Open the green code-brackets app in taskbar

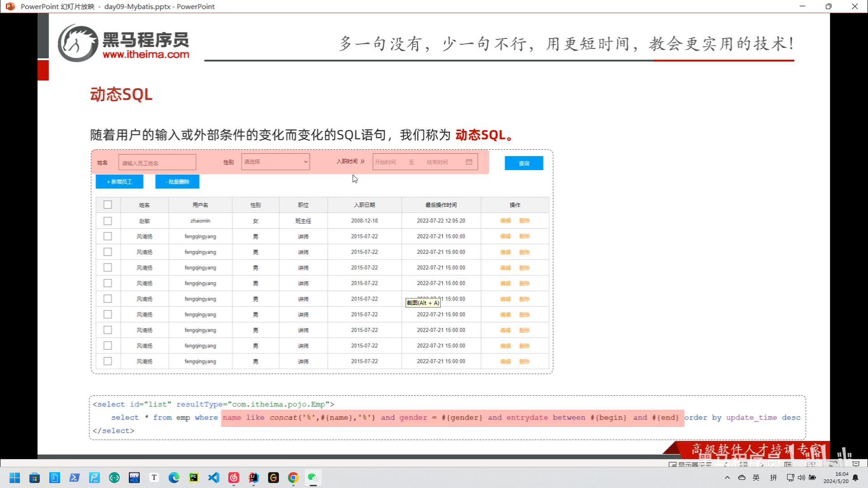[x=114, y=478]
